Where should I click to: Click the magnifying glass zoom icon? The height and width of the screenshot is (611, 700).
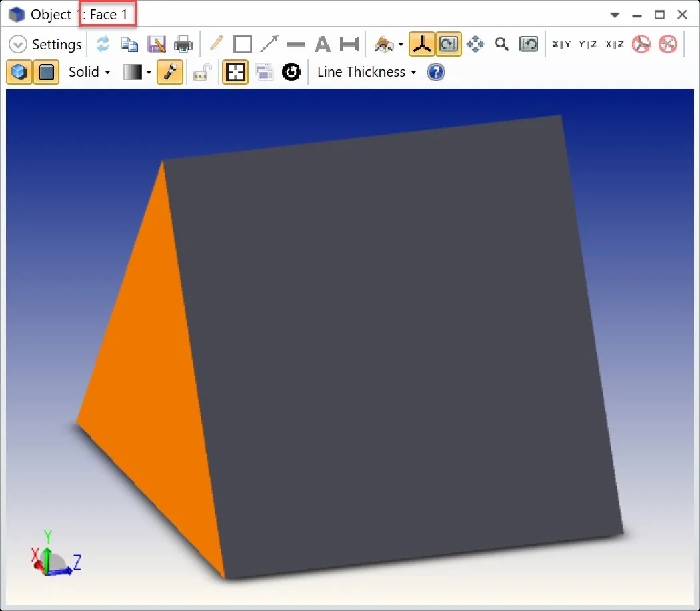502,45
